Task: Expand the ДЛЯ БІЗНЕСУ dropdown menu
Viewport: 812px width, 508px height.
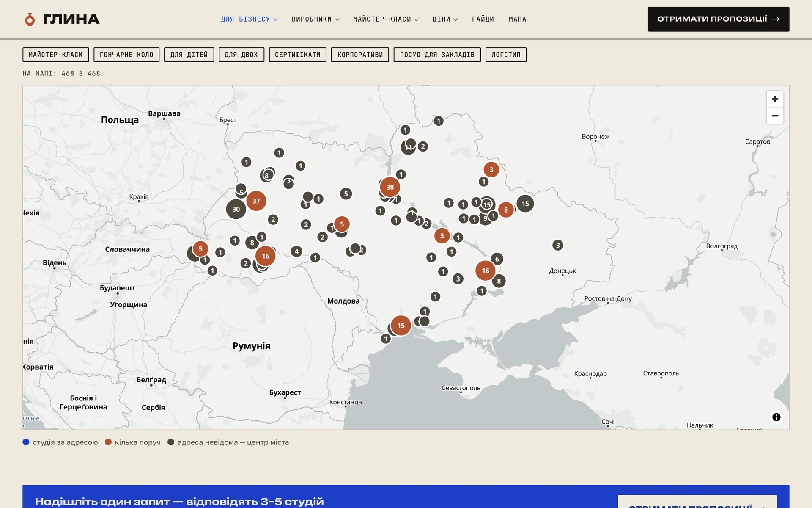Action: point(249,19)
